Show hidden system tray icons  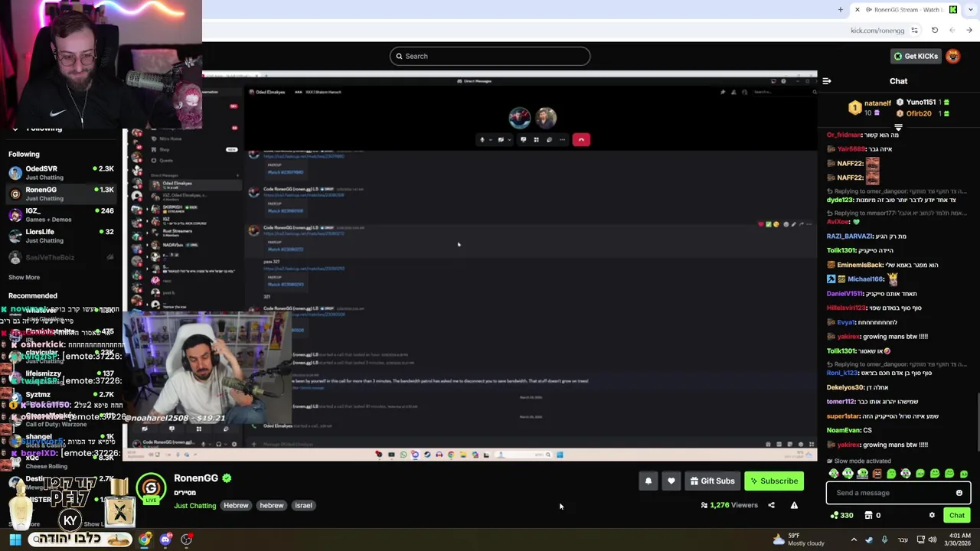[854, 540]
